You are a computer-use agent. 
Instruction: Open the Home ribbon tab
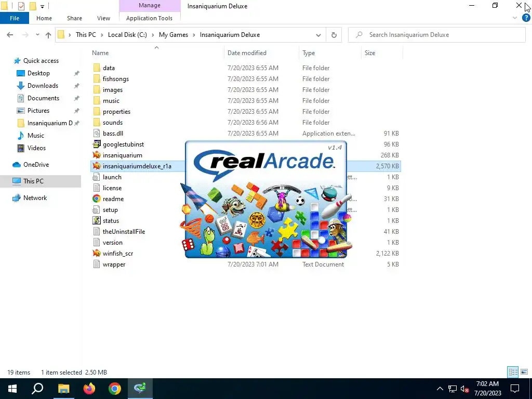point(44,18)
